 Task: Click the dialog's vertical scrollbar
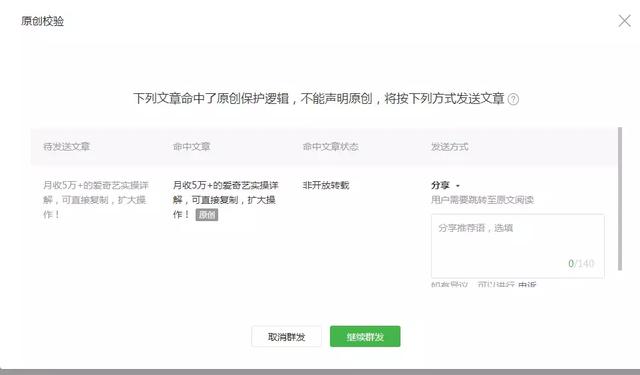pos(620,199)
